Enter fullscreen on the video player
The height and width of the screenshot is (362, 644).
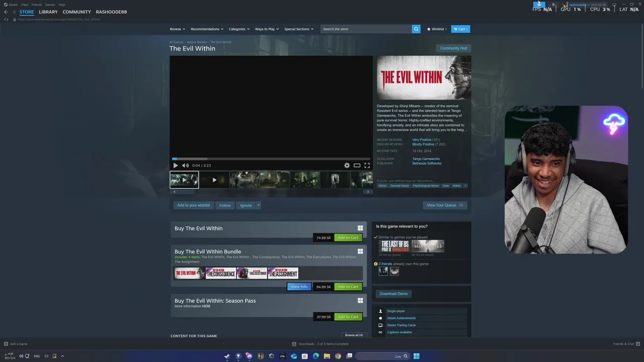(x=367, y=165)
